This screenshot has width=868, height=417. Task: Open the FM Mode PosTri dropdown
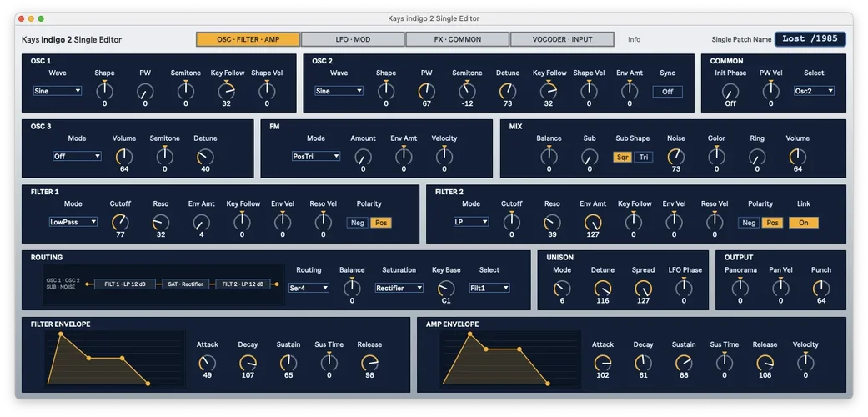click(x=316, y=156)
